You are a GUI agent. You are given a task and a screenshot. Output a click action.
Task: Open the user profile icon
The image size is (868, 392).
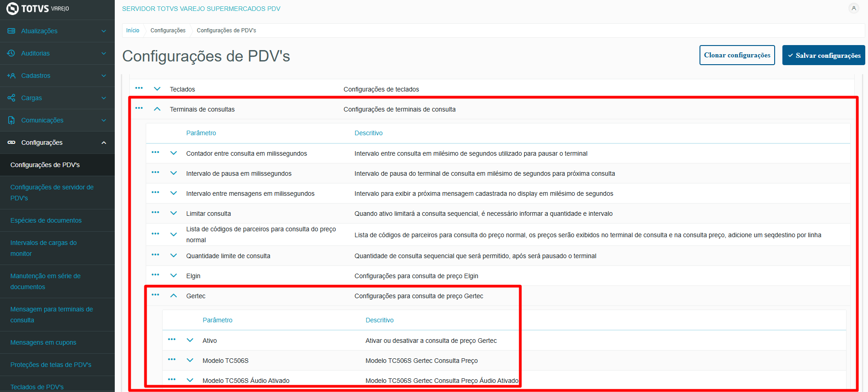[x=854, y=8]
